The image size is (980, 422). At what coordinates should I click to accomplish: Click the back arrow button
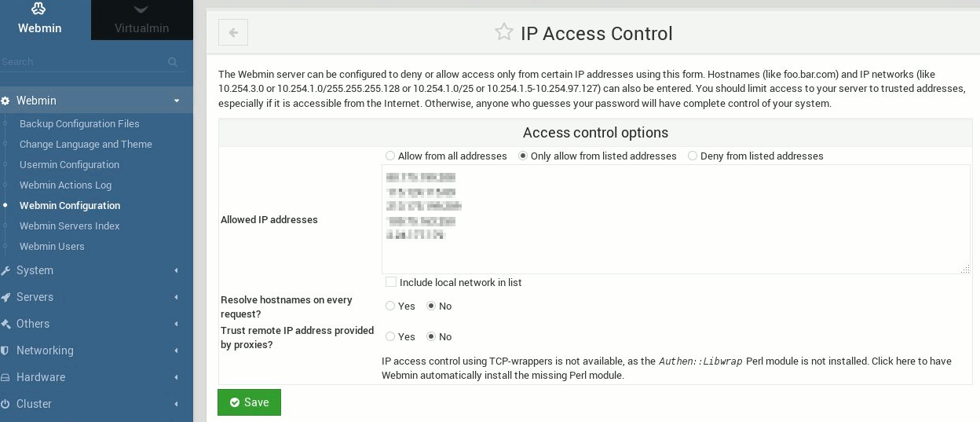(233, 32)
